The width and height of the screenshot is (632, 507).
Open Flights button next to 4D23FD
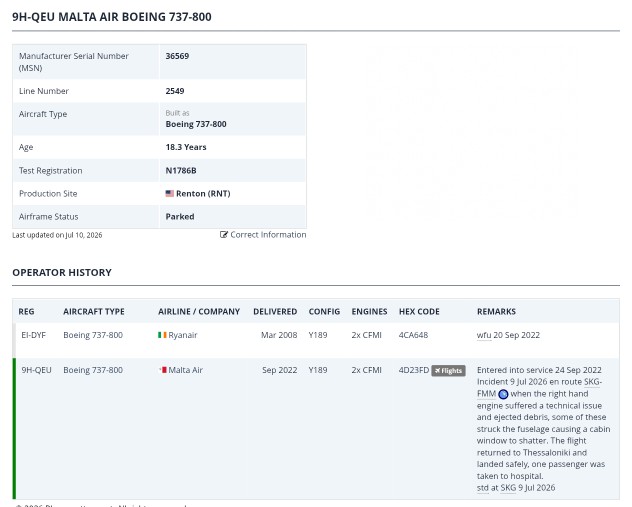[448, 370]
